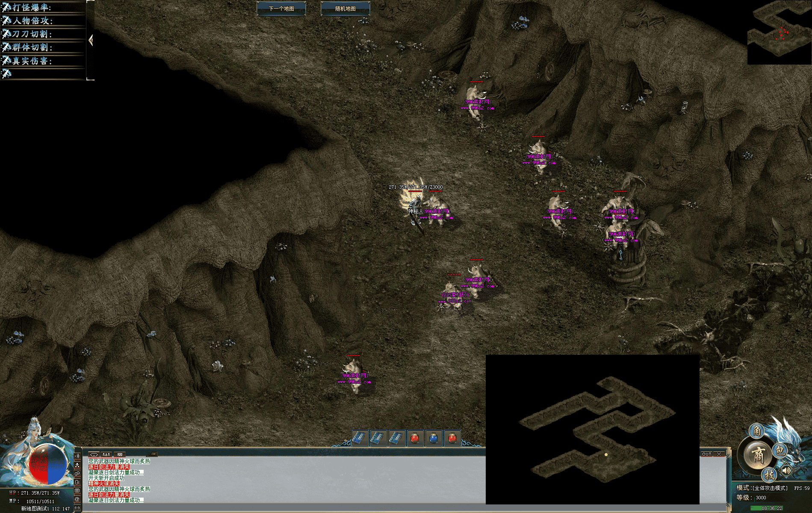Select the 群体切割 stat row
The image size is (812, 513).
point(43,47)
